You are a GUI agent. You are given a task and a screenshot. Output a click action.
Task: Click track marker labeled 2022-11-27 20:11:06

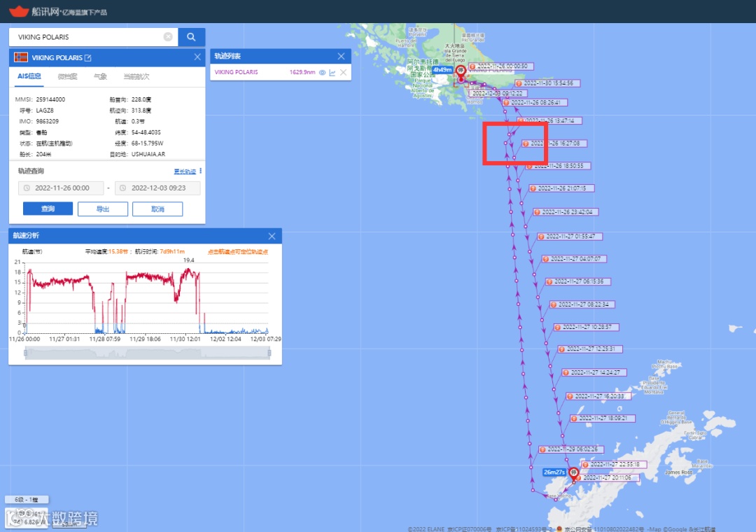point(606,478)
